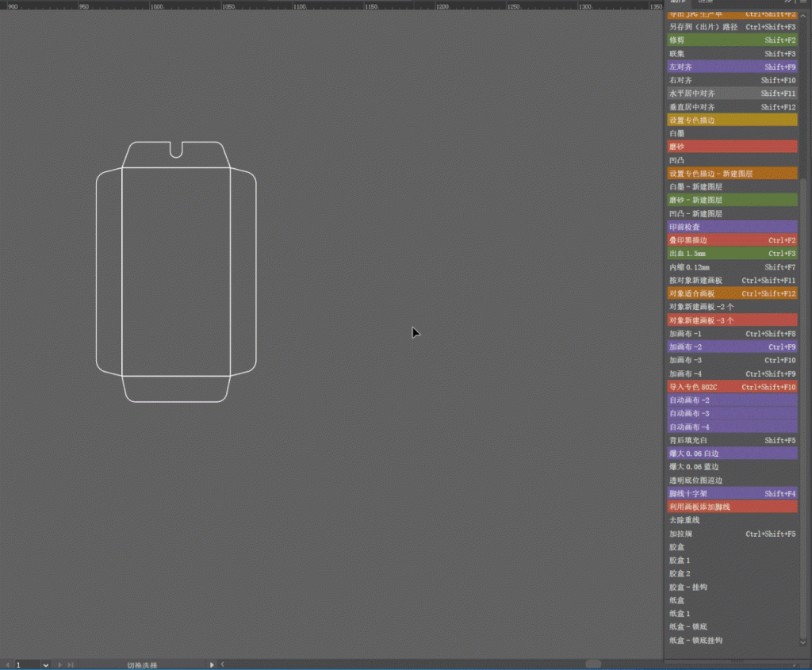812x670 pixels.
Task: Open the Actions panel flyout menu icon
Action: click(802, 3)
